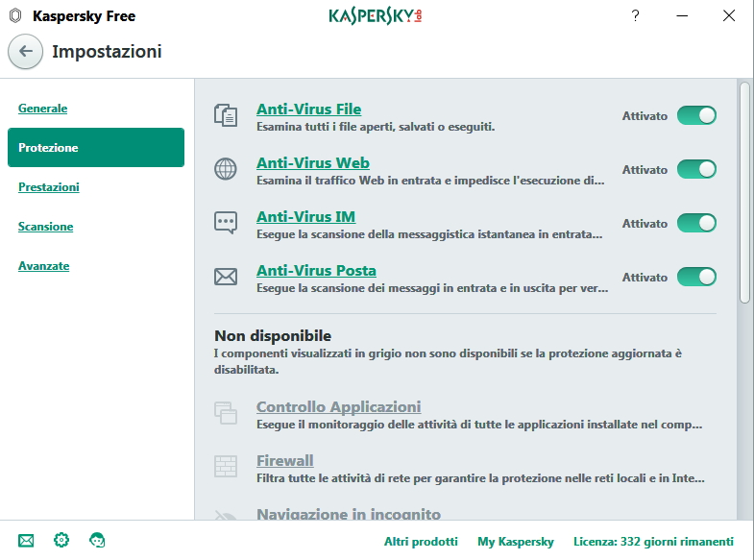The height and width of the screenshot is (560, 754).
Task: Click the Navigazione in incognito link
Action: [349, 513]
